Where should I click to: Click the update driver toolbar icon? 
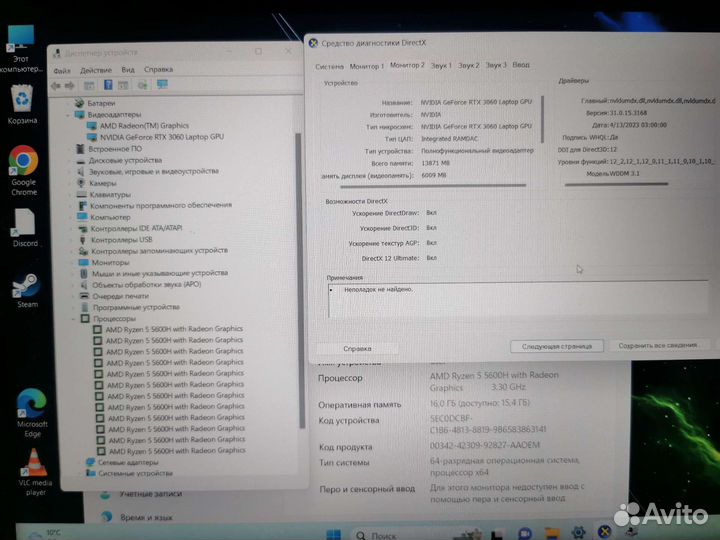pos(143,85)
